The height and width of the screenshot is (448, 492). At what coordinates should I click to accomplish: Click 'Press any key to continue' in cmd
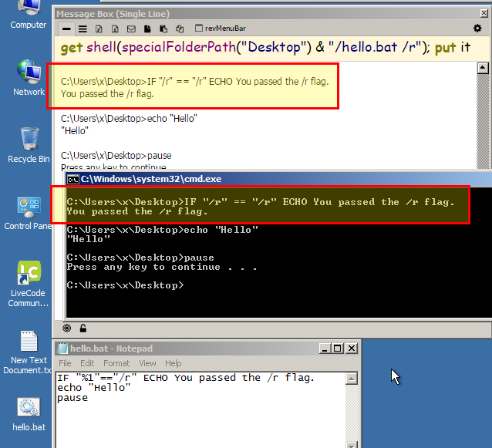click(x=162, y=267)
